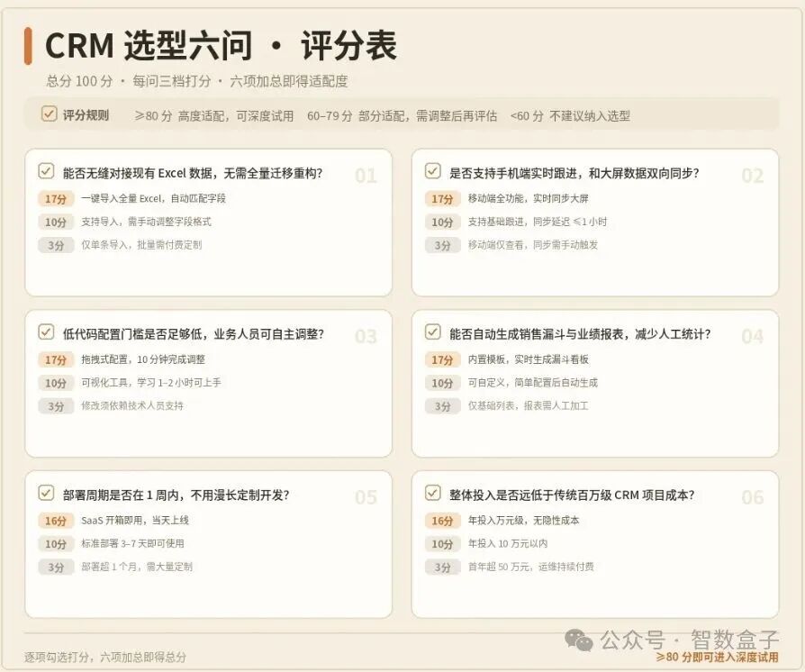Toggle checkbox for 是否支持手机端实时跟进
Screen dimensions: 805x672
(x=433, y=171)
